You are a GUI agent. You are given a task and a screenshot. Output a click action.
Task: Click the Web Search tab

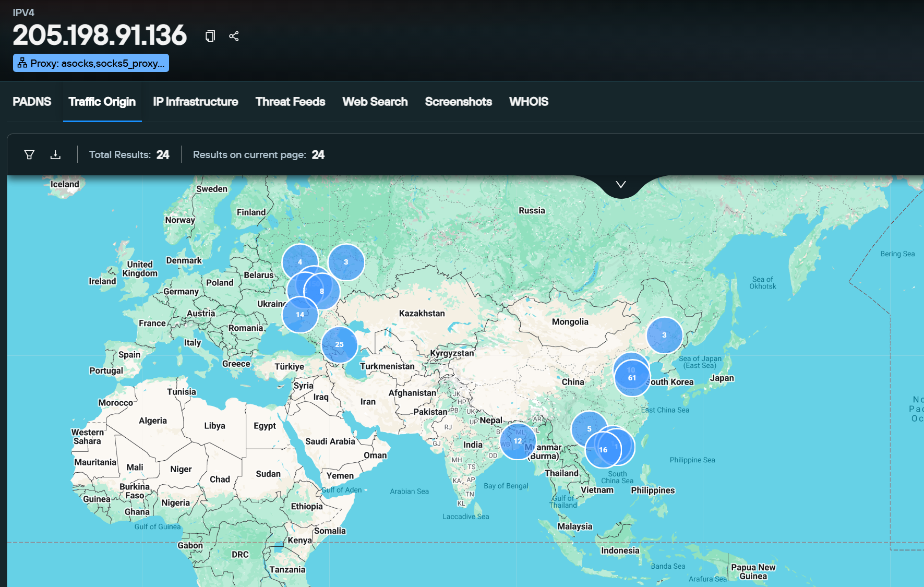point(375,102)
